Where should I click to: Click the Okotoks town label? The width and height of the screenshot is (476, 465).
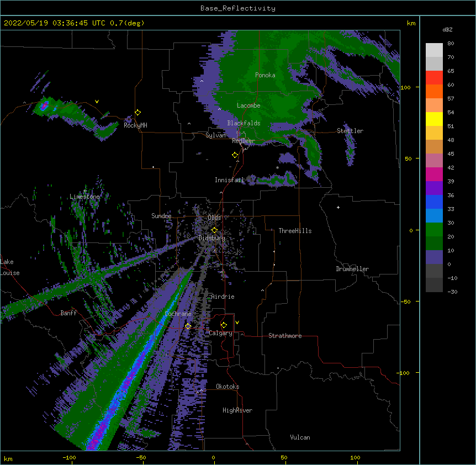pos(228,387)
